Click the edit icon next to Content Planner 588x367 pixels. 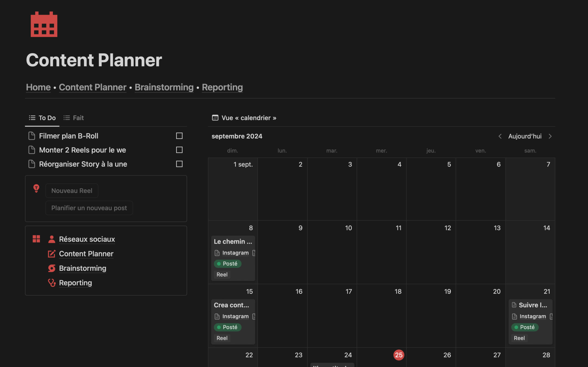[x=51, y=254]
